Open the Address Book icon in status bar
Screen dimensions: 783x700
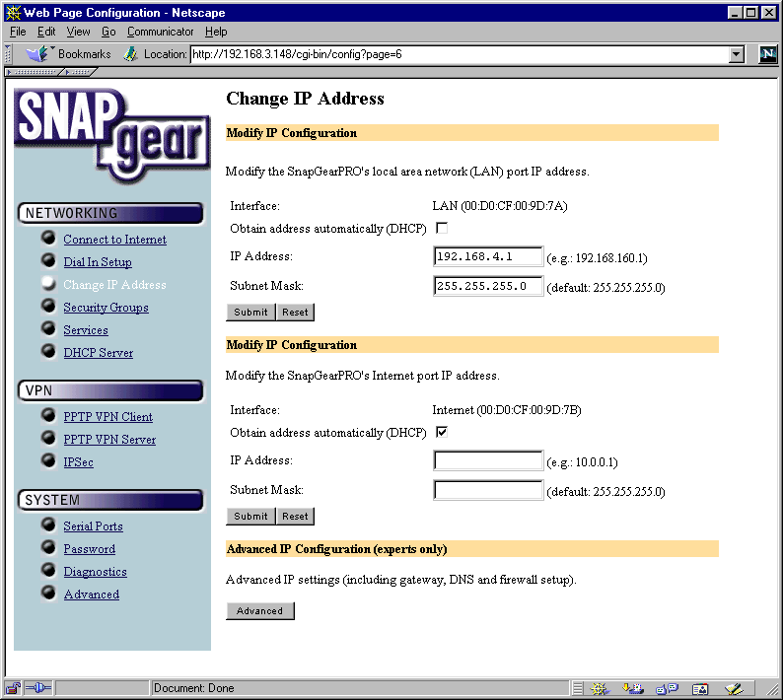[700, 689]
